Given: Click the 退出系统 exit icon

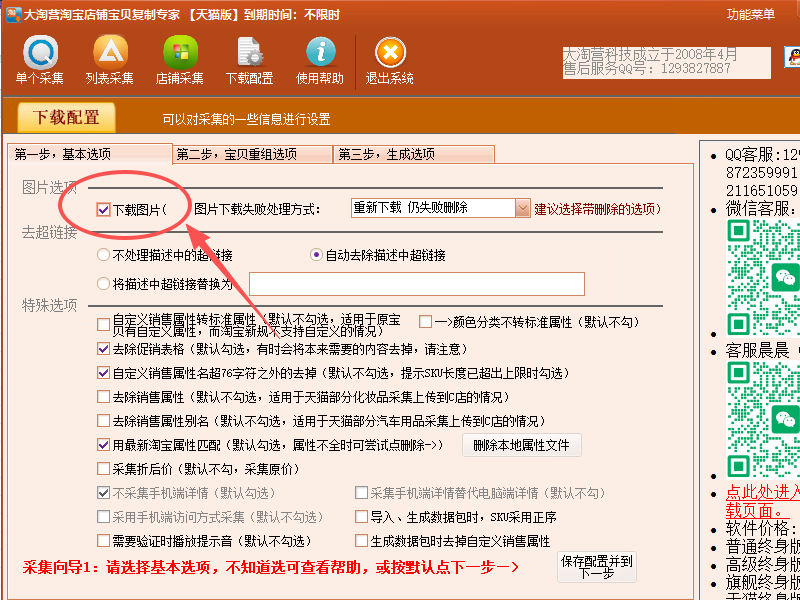Looking at the screenshot, I should tap(390, 53).
